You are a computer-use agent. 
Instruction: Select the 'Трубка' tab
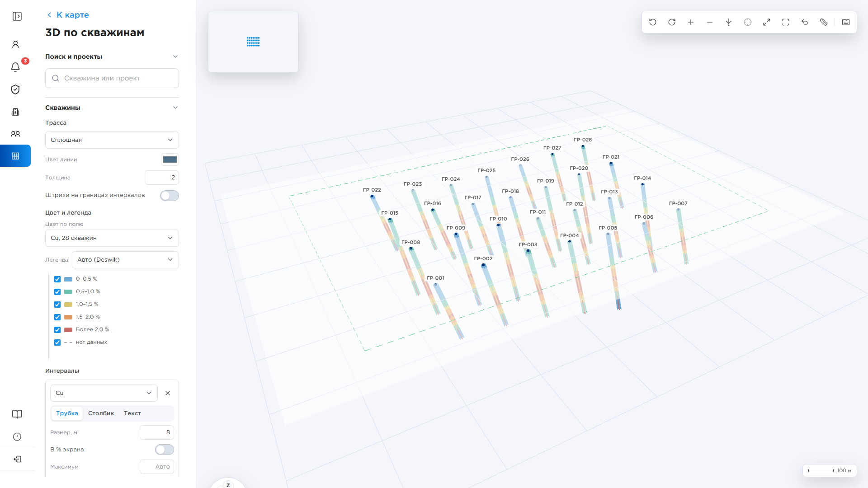(67, 413)
